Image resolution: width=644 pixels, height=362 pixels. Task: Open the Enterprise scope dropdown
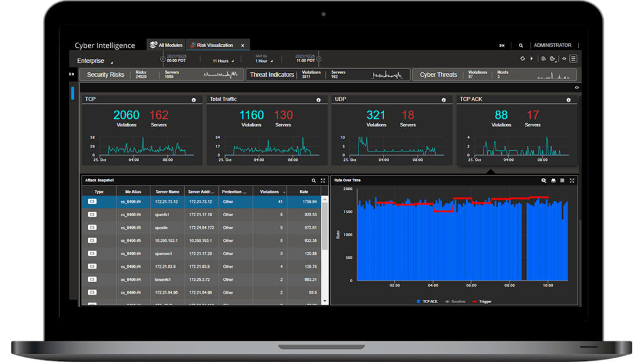pyautogui.click(x=94, y=60)
